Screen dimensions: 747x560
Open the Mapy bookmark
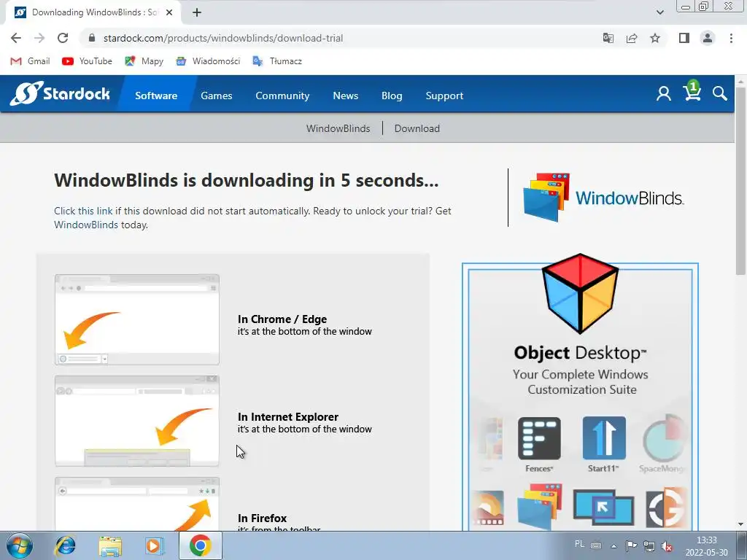pos(144,61)
